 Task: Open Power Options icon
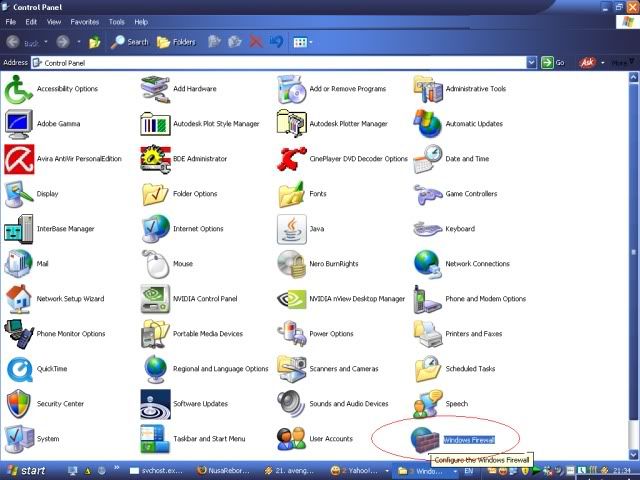[x=291, y=334]
